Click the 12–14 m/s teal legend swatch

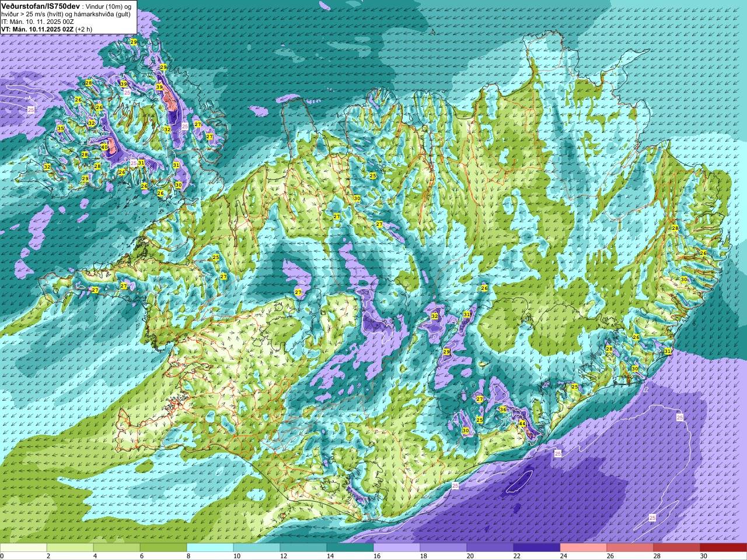pyautogui.click(x=303, y=547)
